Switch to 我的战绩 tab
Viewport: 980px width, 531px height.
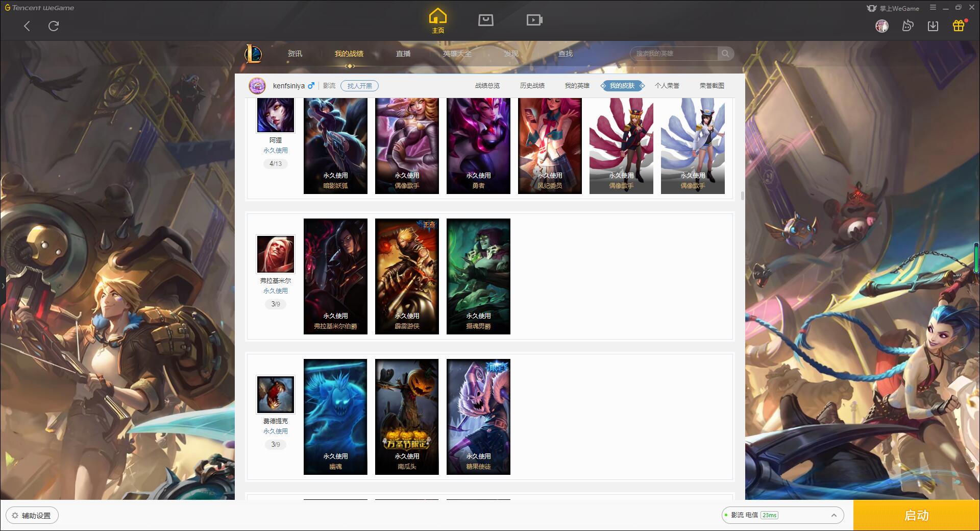pos(349,54)
